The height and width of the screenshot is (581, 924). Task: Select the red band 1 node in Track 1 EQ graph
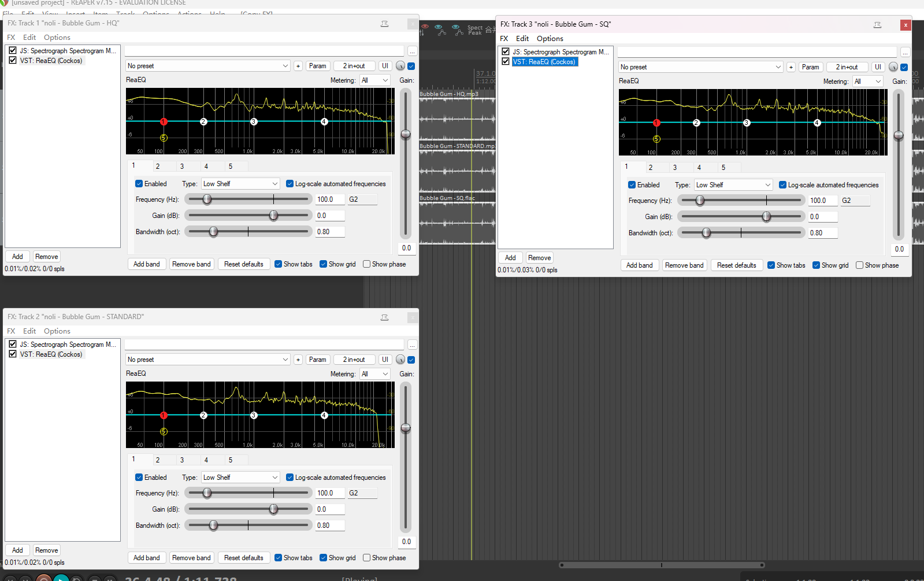pos(164,121)
